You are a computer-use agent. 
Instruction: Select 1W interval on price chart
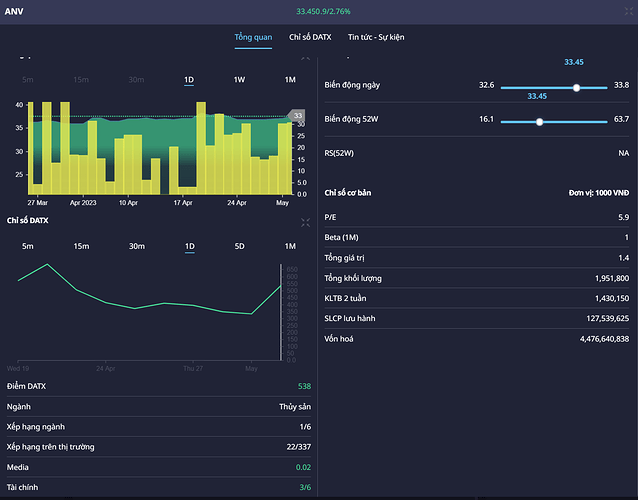[x=239, y=80]
